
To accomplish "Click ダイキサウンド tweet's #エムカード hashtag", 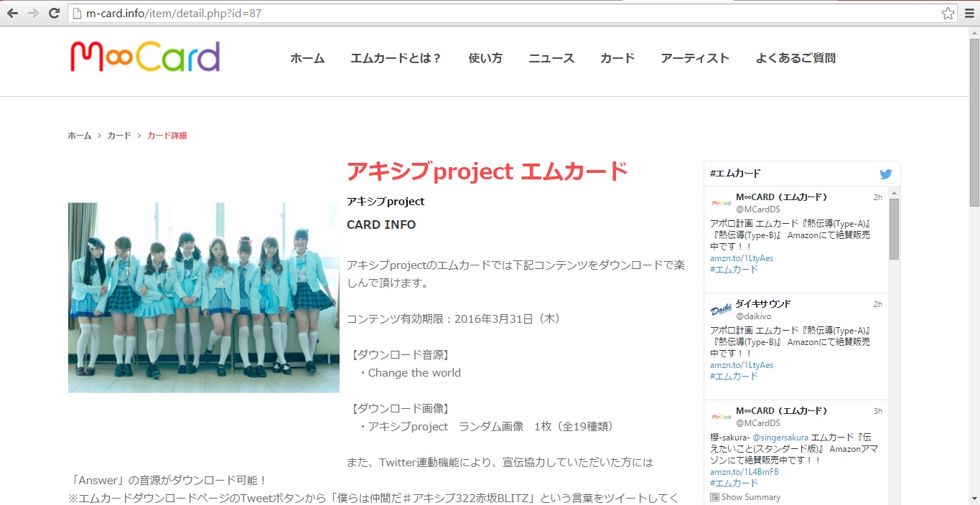I will click(x=734, y=377).
